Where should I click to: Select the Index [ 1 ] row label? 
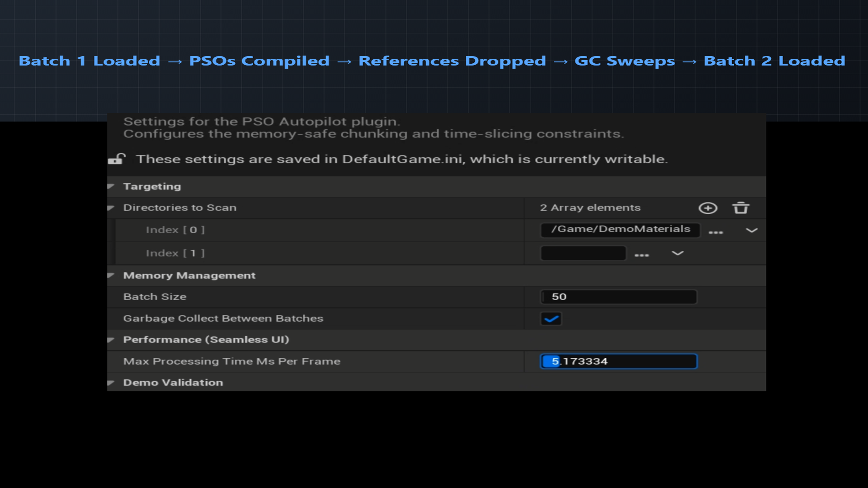pyautogui.click(x=175, y=253)
